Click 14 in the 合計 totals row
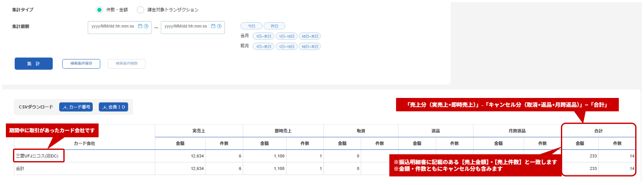The width and height of the screenshot is (644, 185). (x=631, y=169)
